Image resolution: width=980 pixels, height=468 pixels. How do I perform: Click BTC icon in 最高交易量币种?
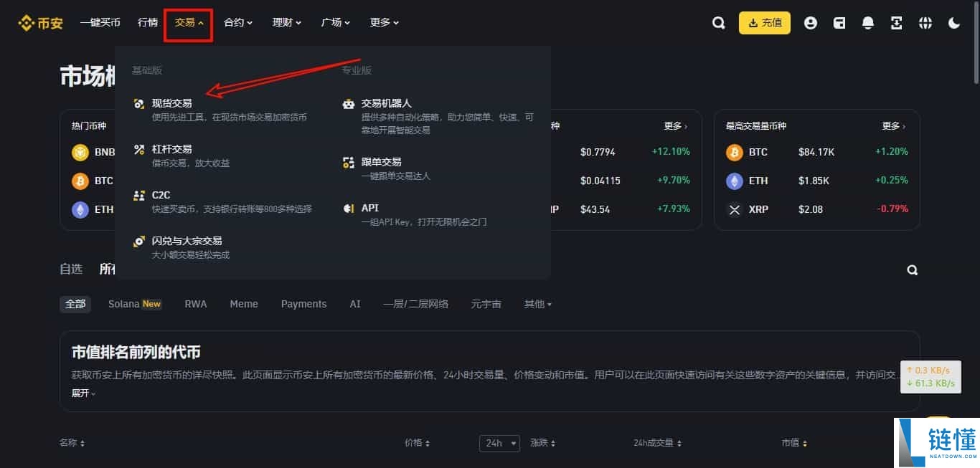point(735,152)
